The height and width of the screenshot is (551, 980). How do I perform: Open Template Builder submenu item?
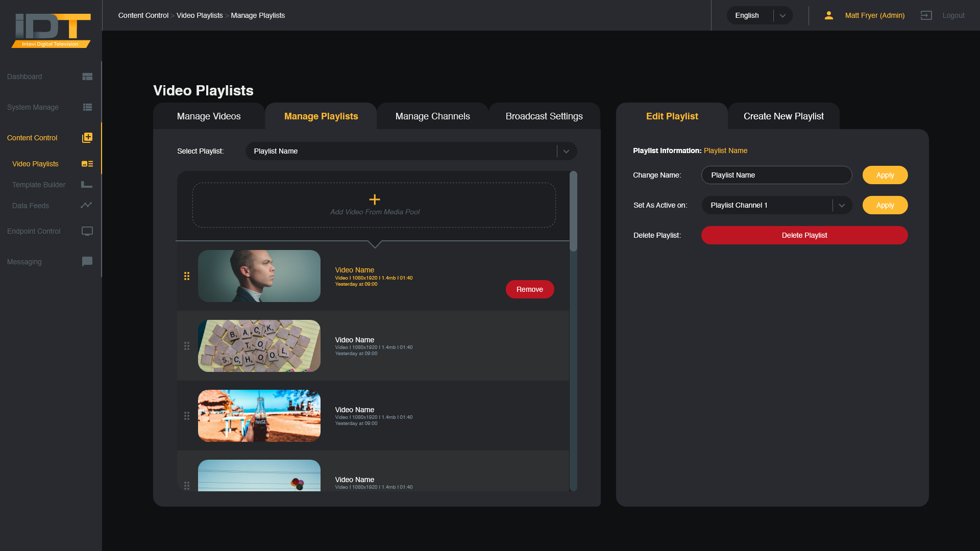[51, 185]
